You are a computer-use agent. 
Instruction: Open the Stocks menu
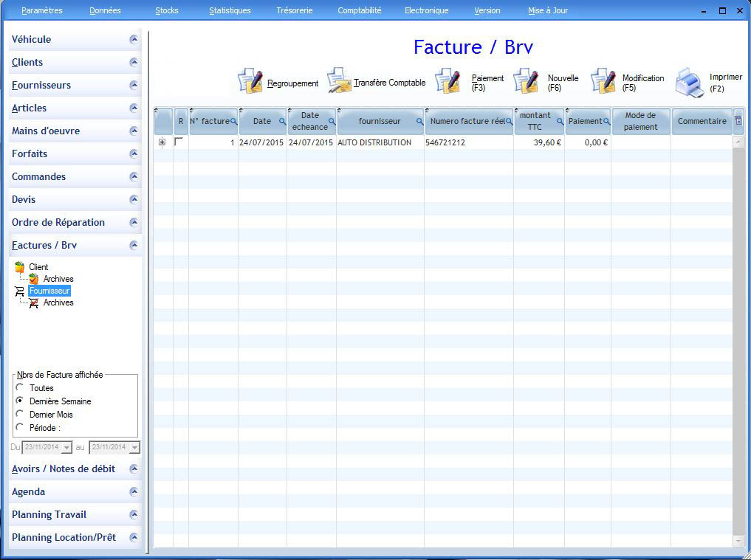coord(167,10)
